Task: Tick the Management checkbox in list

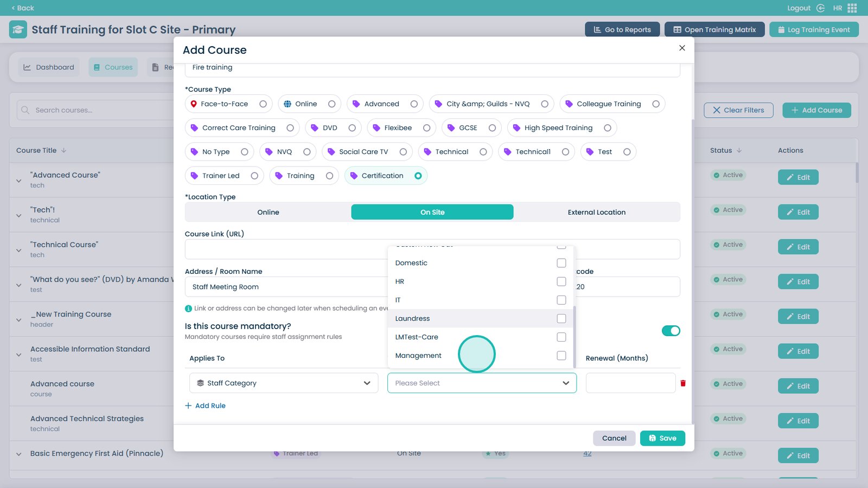Action: (561, 356)
